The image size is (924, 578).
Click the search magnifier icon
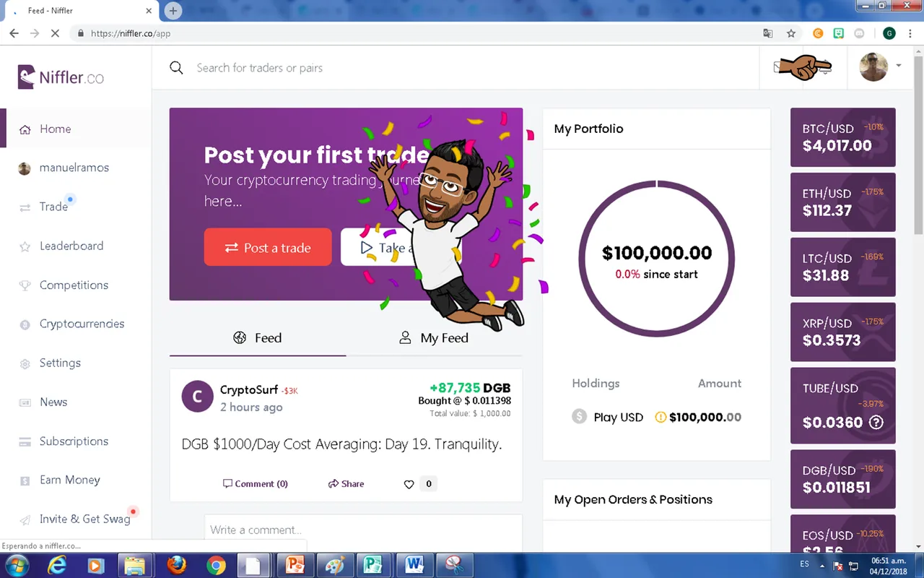coord(176,68)
